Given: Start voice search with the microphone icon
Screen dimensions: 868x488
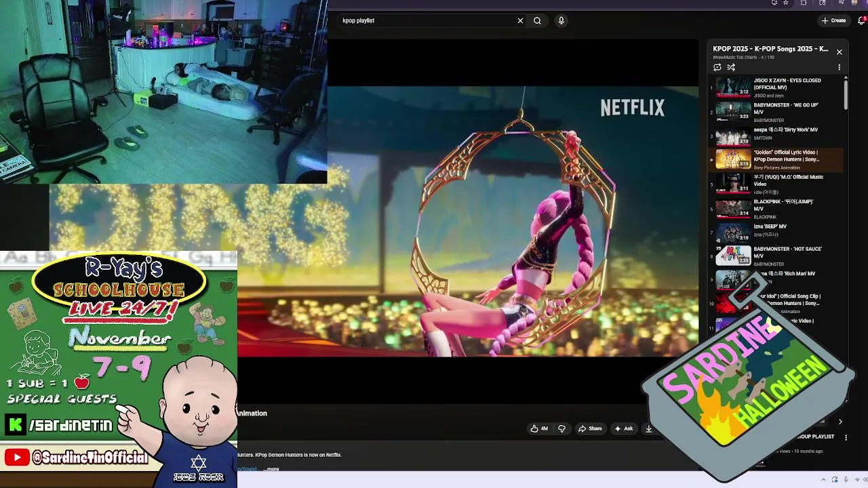Looking at the screenshot, I should click(x=561, y=20).
